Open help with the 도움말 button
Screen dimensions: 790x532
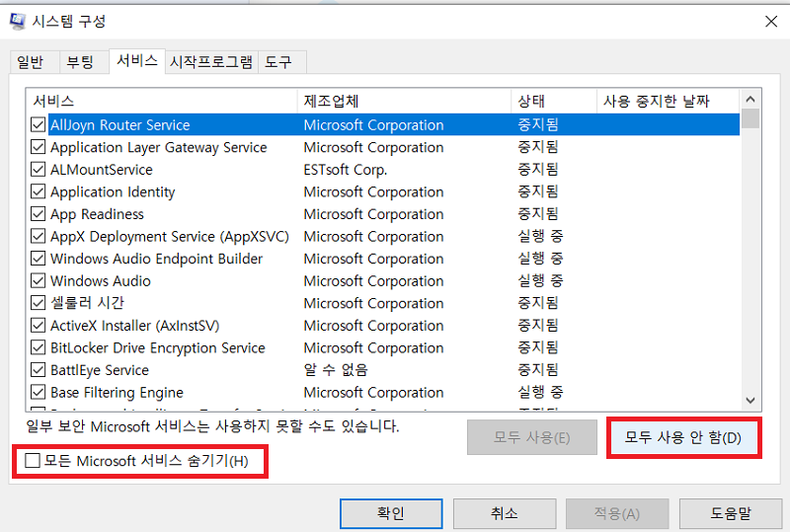tap(731, 513)
